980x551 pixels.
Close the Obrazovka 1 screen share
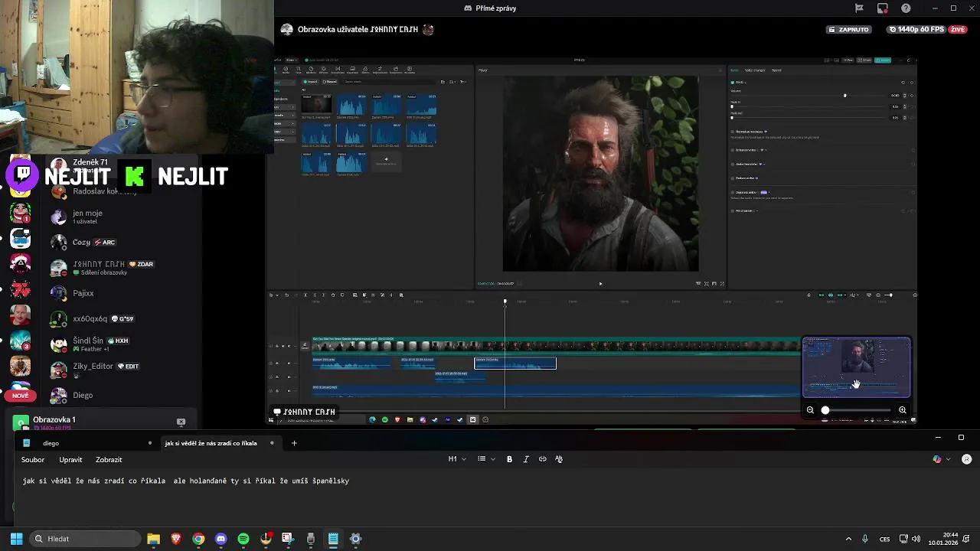coord(181,422)
